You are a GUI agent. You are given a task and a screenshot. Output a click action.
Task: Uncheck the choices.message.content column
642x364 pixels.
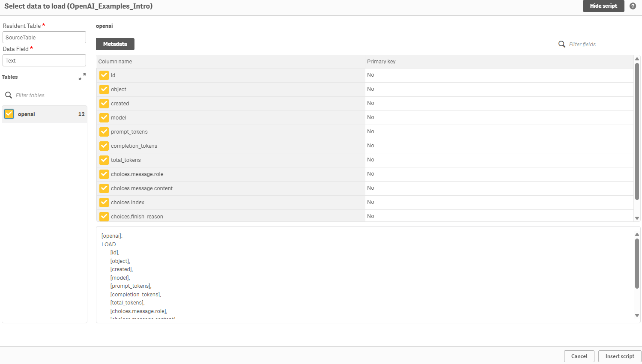(104, 188)
